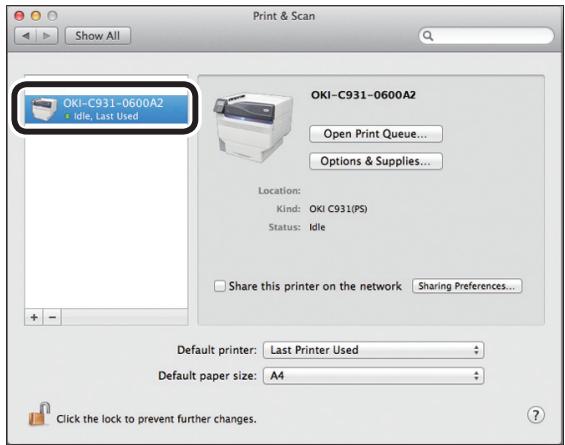The height and width of the screenshot is (445, 565).
Task: Minimize the window with the yellow button
Action: tap(36, 16)
